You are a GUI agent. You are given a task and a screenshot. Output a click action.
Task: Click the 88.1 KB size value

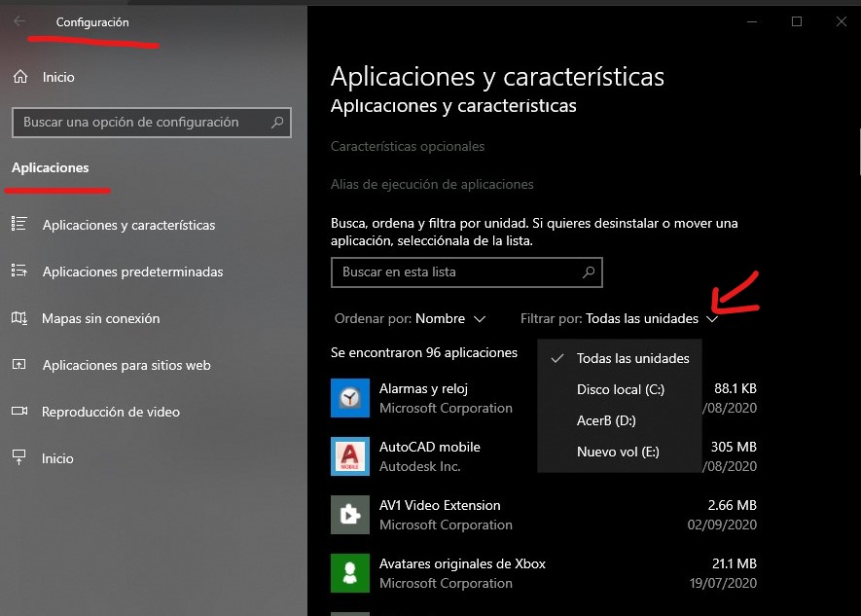[x=735, y=388]
